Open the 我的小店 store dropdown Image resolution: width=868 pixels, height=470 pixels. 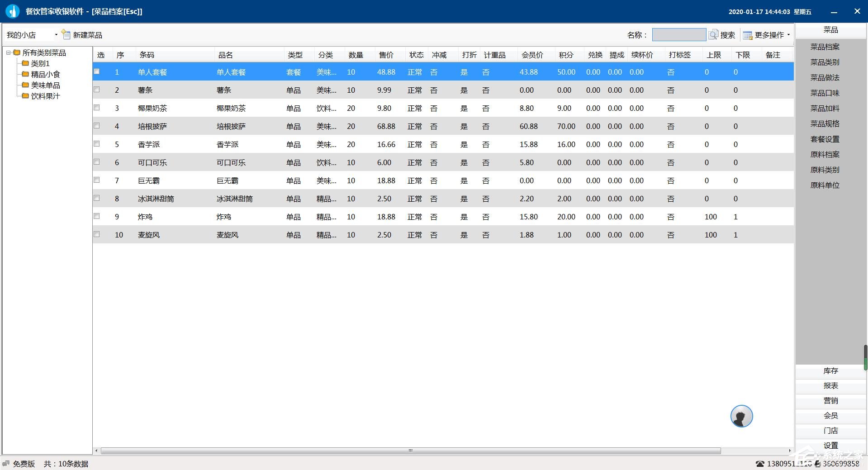click(x=32, y=35)
